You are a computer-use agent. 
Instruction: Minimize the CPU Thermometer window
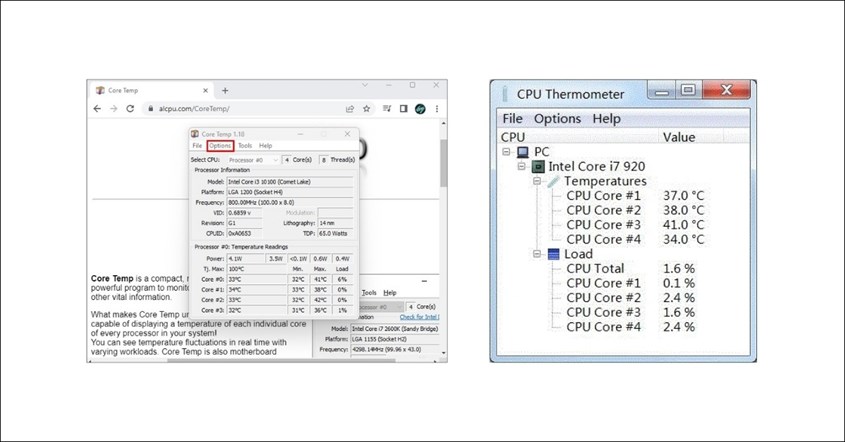point(661,91)
